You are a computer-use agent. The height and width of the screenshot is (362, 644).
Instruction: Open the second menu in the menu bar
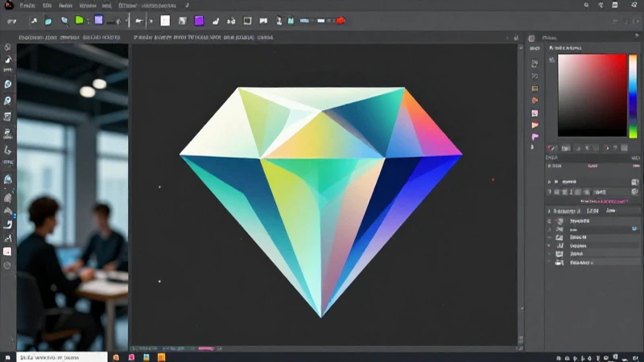47,6
